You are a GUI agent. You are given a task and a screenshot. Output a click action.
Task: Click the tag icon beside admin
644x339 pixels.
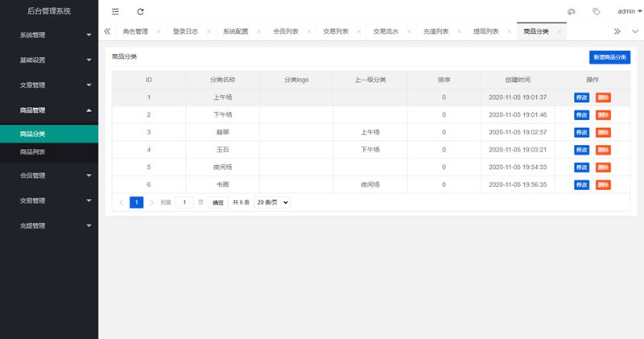point(596,12)
